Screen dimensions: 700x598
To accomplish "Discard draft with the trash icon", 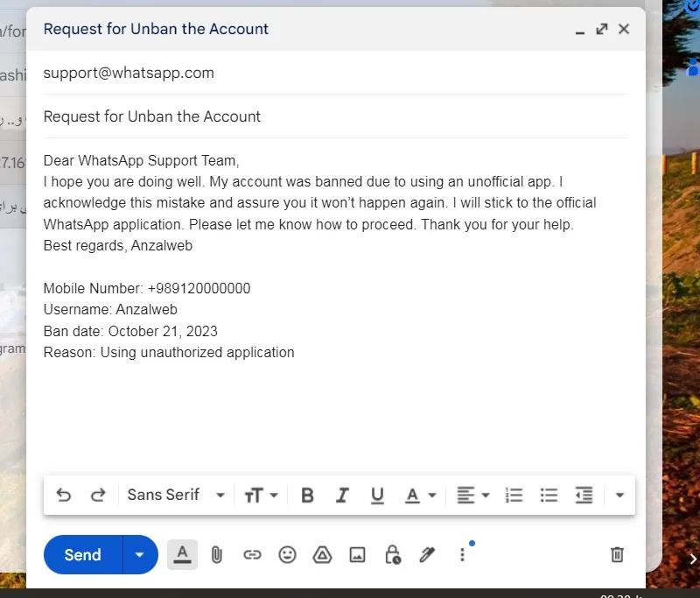I will click(617, 555).
